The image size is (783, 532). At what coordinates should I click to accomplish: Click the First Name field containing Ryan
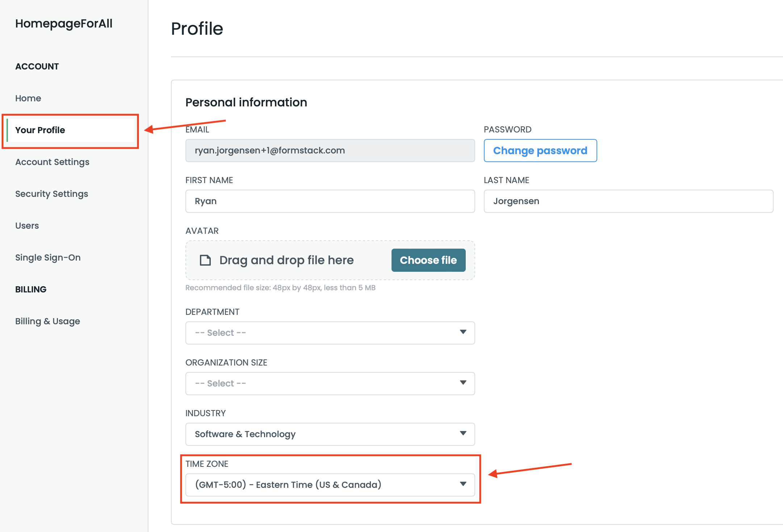(330, 201)
